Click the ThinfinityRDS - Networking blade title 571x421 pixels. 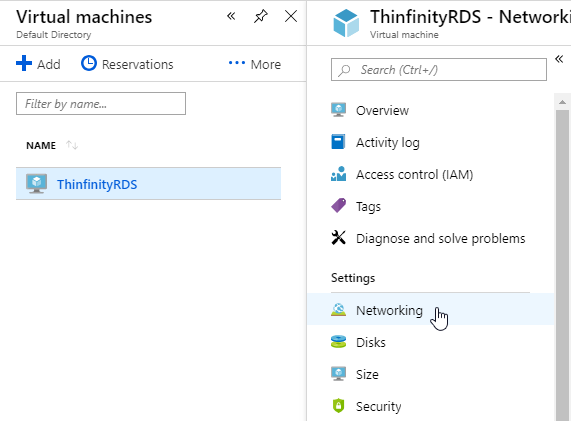pyautogui.click(x=470, y=17)
